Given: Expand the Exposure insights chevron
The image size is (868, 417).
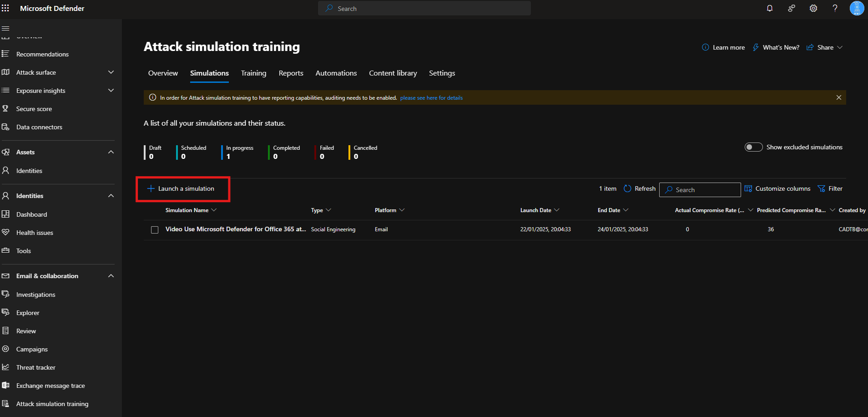Looking at the screenshot, I should tap(111, 90).
